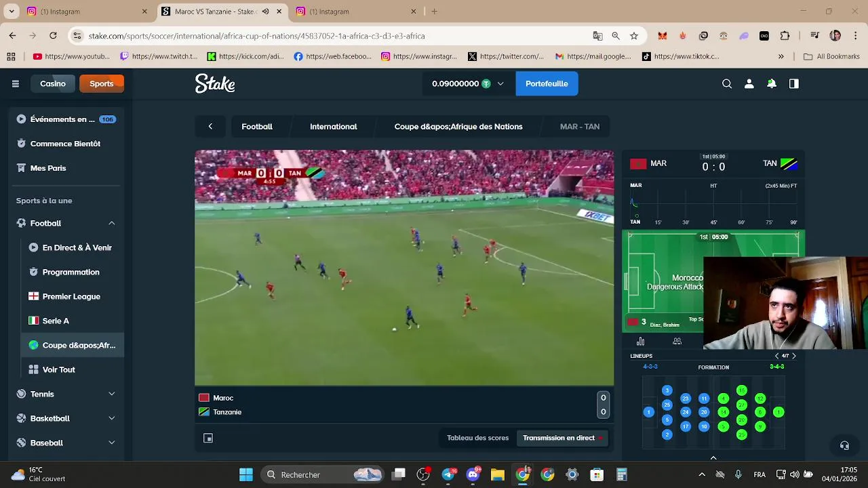Open the Chrome extensions puzzle icon

[785, 36]
